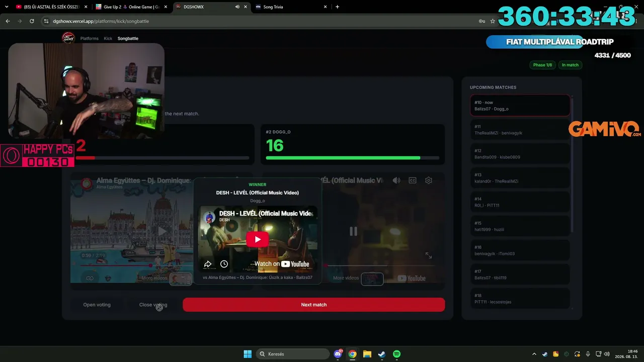Select match #10 Ballzs07 vs Dogg_o
This screenshot has height=362, width=644.
pos(520,106)
